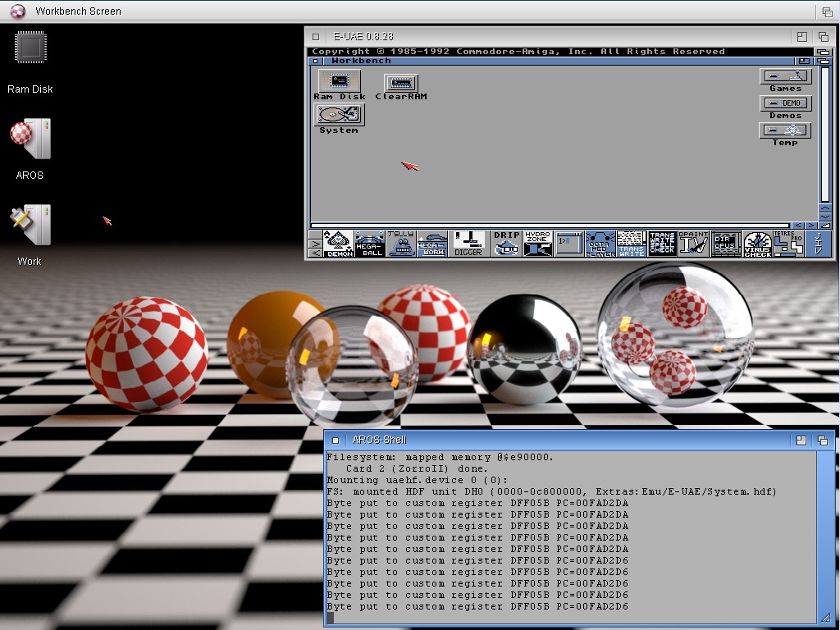This screenshot has width=840, height=630.
Task: Click the AROS-Shell title bar
Action: pos(579,441)
